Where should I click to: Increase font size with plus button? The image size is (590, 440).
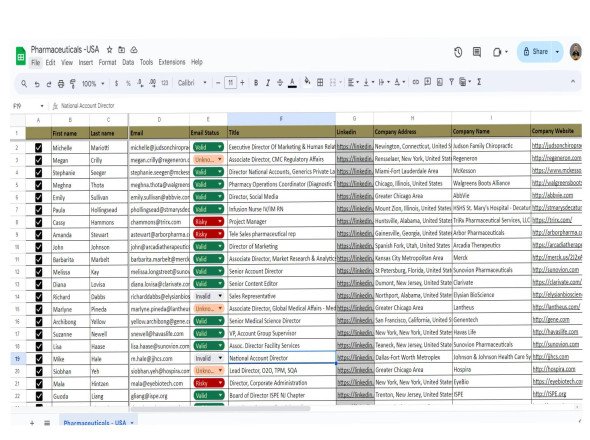point(242,83)
